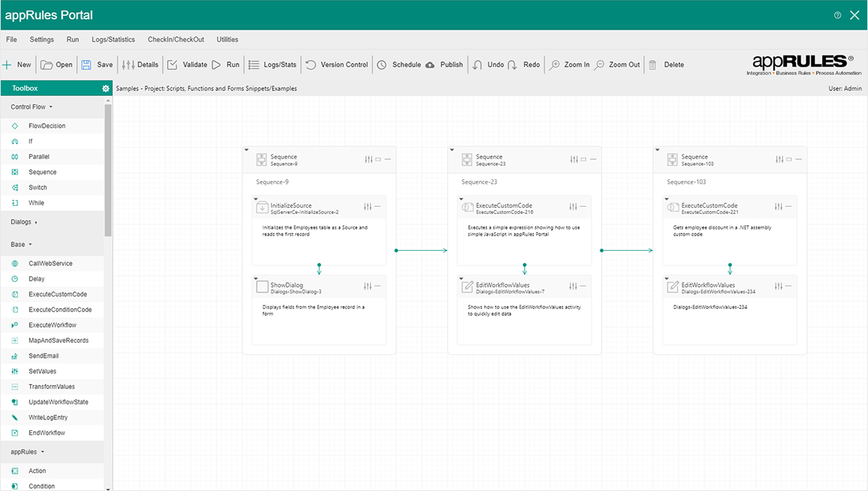Select EndWorkflow in toolbox
This screenshot has height=491, width=868.
click(x=52, y=433)
